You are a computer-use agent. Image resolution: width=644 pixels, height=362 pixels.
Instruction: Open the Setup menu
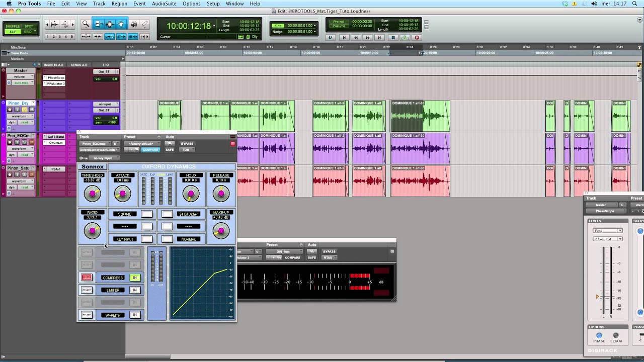[213, 4]
